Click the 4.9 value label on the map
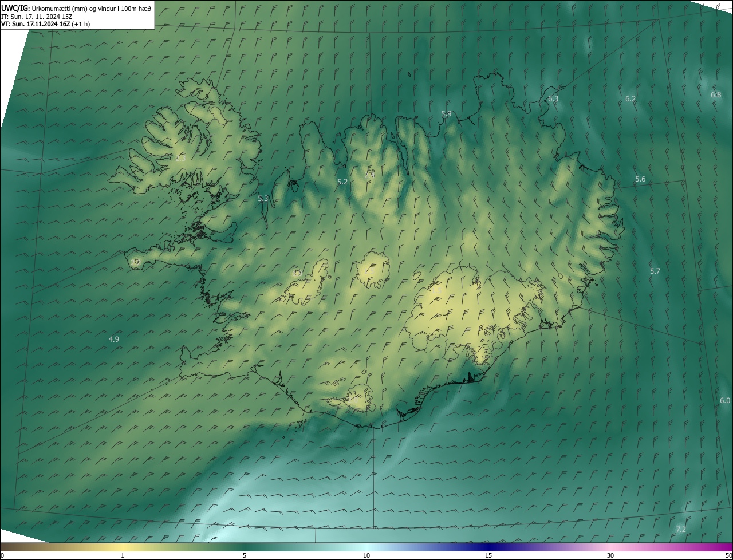Viewport: 733px width, 560px height. click(114, 340)
